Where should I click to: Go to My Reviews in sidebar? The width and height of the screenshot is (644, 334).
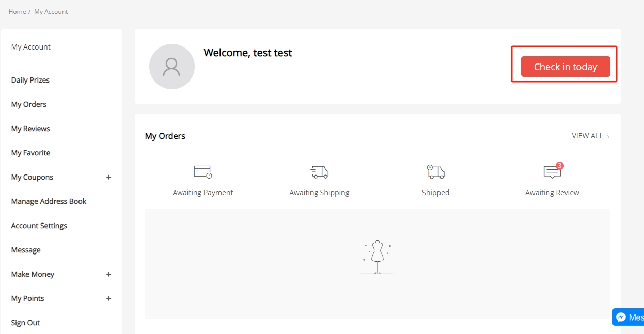pos(30,129)
